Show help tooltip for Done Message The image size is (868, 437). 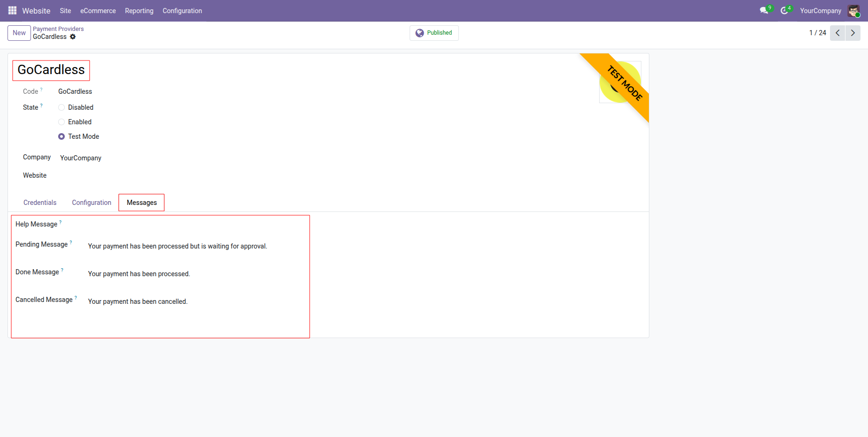click(62, 270)
